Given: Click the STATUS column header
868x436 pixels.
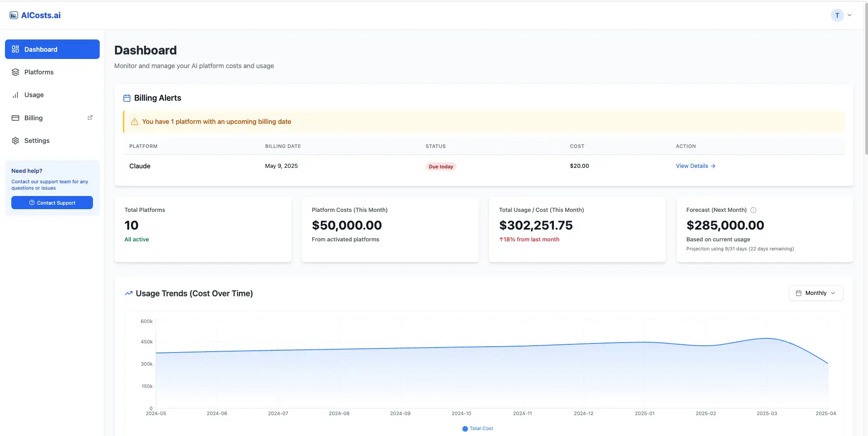Looking at the screenshot, I should 436,146.
